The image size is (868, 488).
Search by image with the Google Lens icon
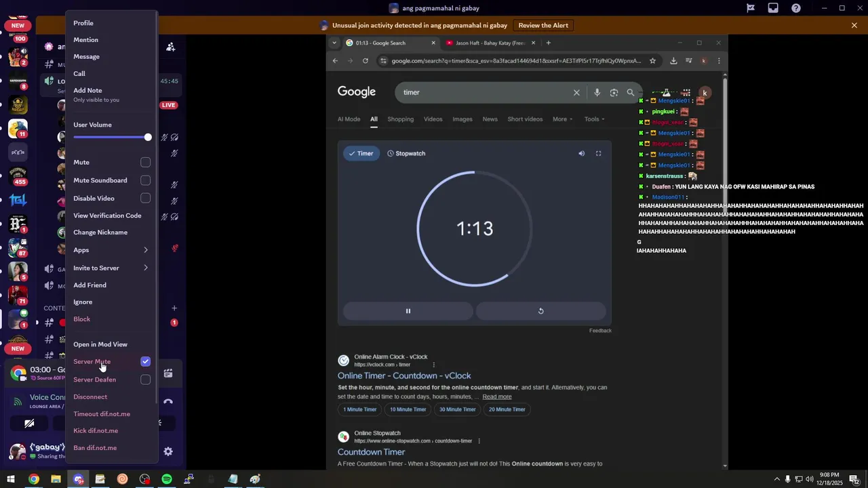click(614, 92)
